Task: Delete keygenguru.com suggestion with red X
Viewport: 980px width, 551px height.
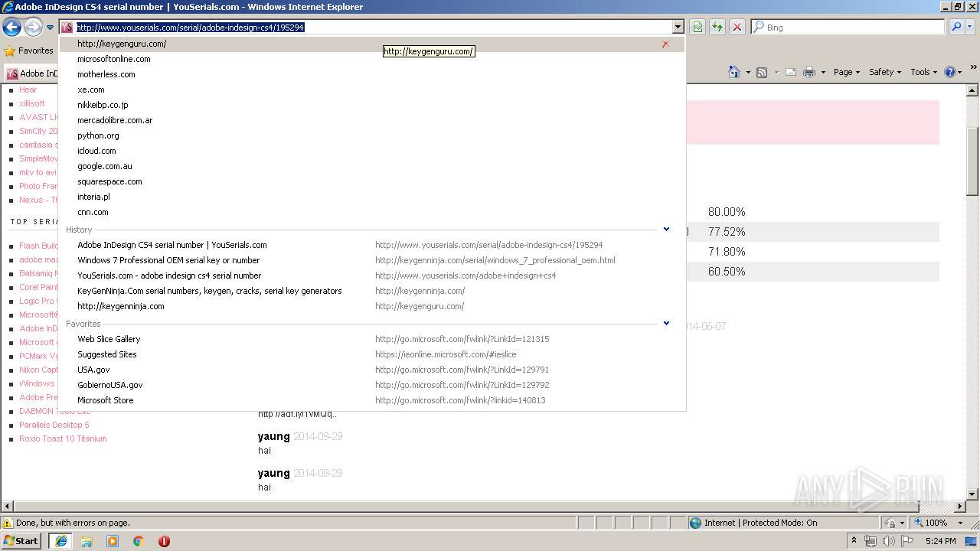Action: click(x=665, y=44)
